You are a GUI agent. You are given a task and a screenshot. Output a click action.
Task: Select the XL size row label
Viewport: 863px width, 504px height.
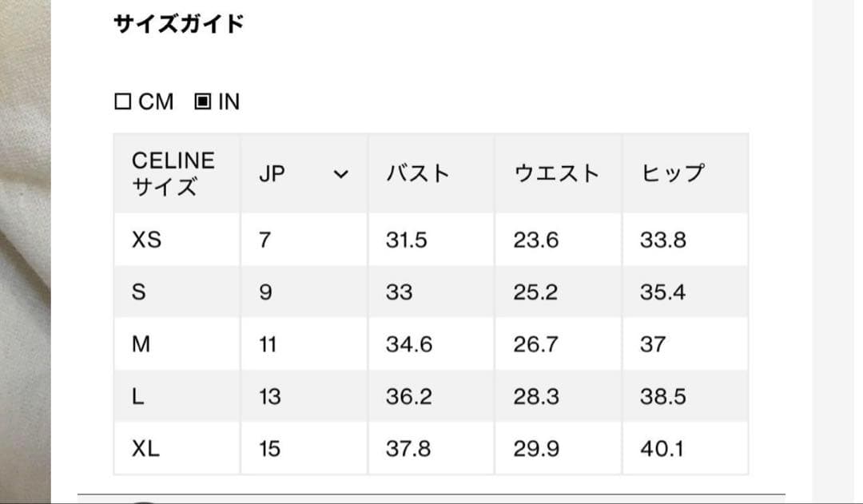(146, 449)
